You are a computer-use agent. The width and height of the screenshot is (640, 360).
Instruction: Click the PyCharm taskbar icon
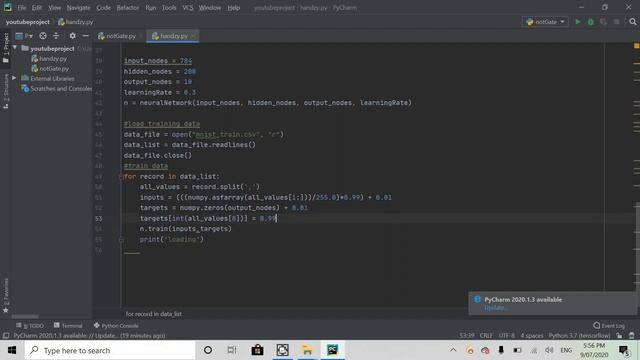(332, 350)
